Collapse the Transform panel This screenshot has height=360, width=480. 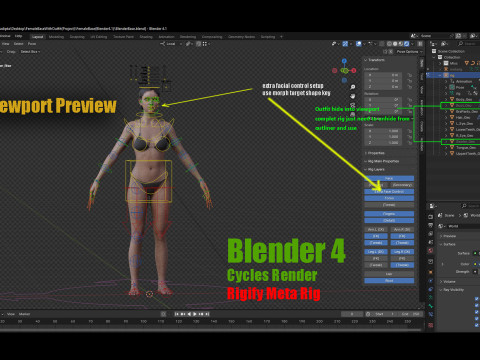click(x=375, y=60)
